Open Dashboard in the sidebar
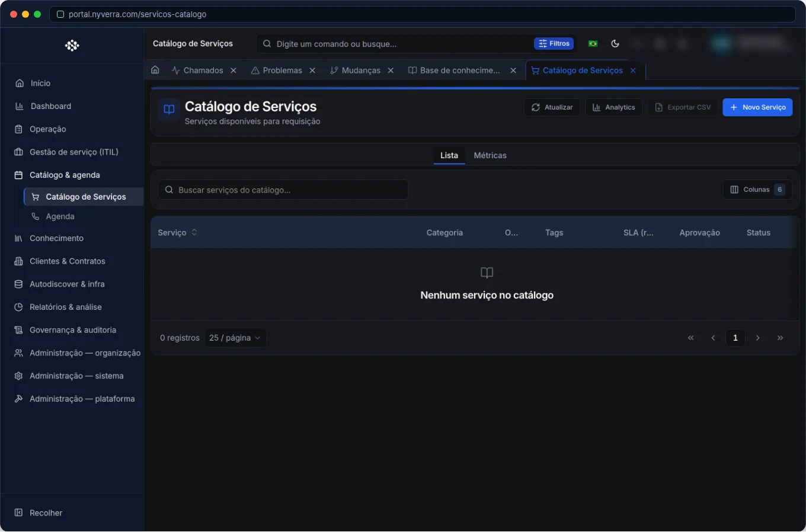The image size is (806, 532). [x=72, y=106]
